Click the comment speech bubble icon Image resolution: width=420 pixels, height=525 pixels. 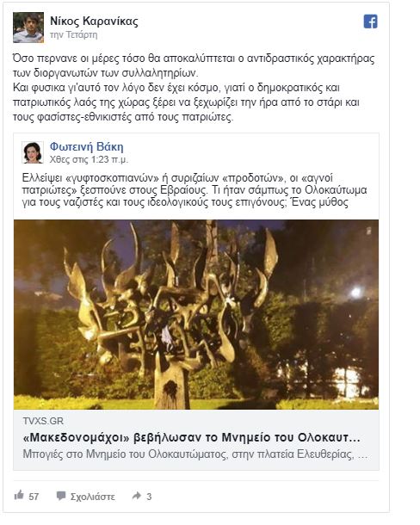pos(61,496)
